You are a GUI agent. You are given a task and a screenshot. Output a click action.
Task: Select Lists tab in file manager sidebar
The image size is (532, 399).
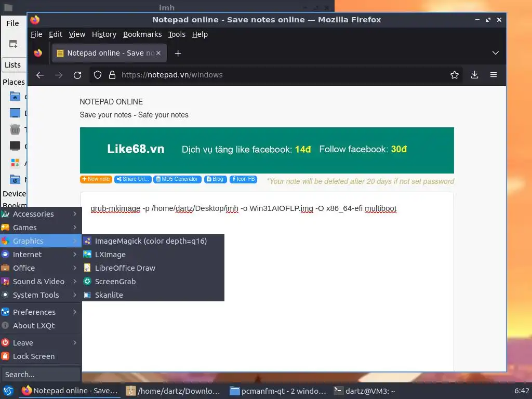[14, 65]
